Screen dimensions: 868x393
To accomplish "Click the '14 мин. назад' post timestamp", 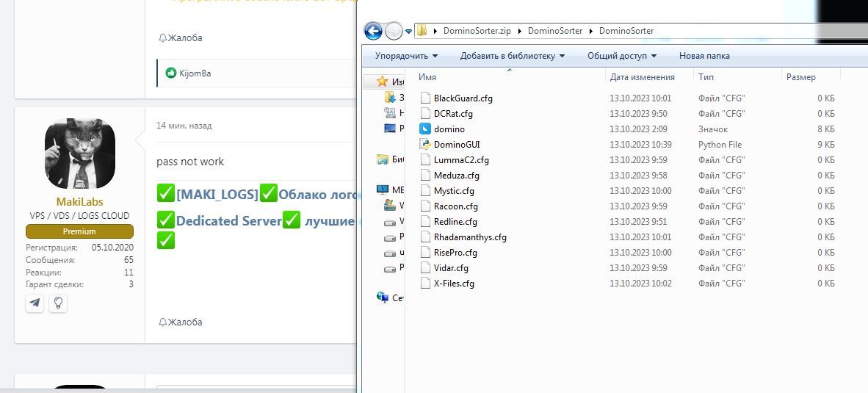I will [x=184, y=126].
